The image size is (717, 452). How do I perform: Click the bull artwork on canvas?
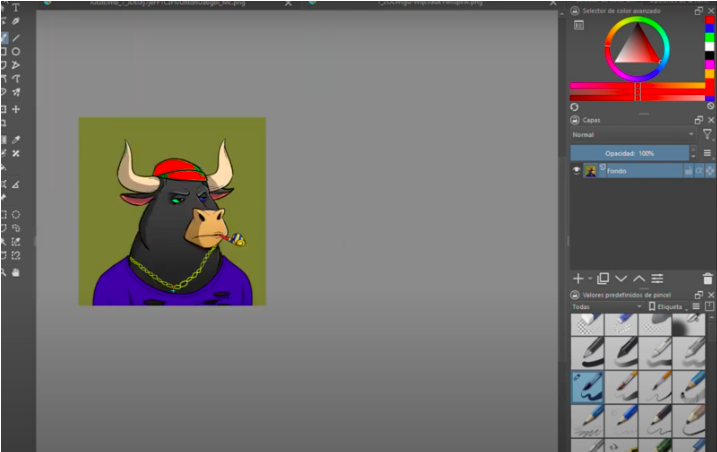tap(172, 211)
